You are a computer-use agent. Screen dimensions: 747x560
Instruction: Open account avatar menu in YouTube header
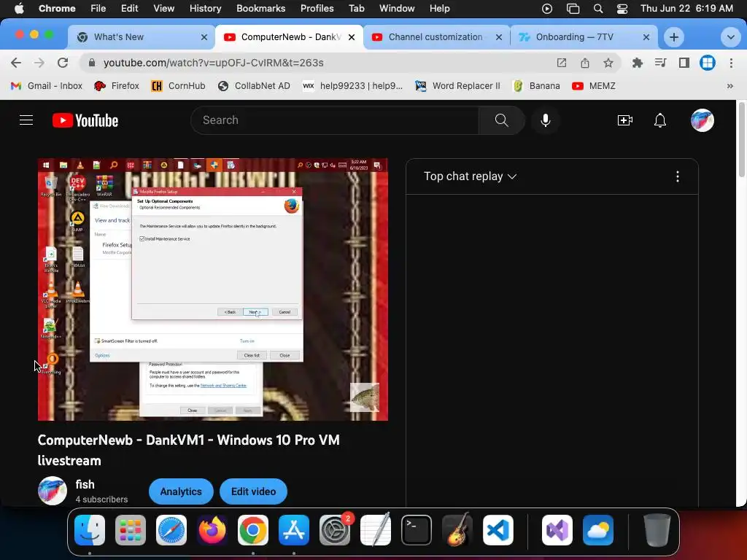point(703,120)
